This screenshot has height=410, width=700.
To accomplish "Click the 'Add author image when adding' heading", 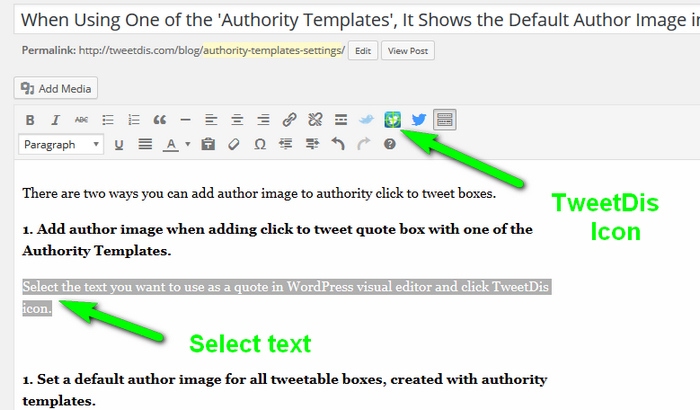I will [x=277, y=240].
